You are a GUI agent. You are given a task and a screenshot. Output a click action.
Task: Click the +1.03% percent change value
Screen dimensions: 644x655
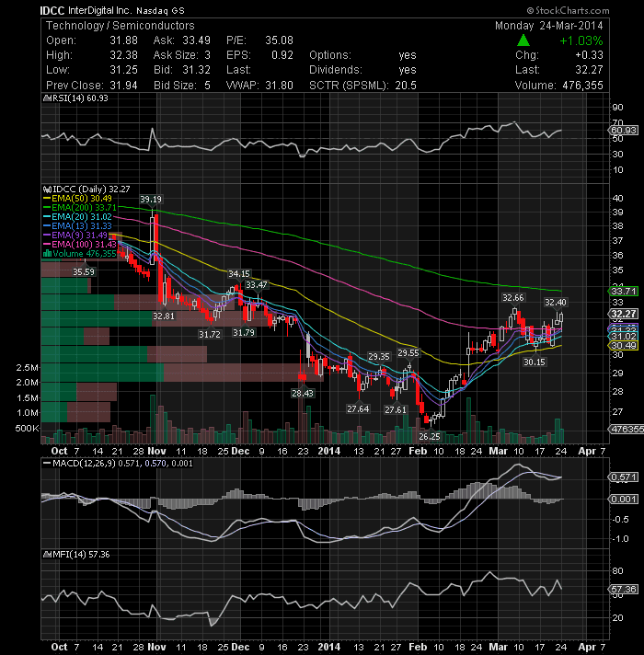tap(581, 40)
